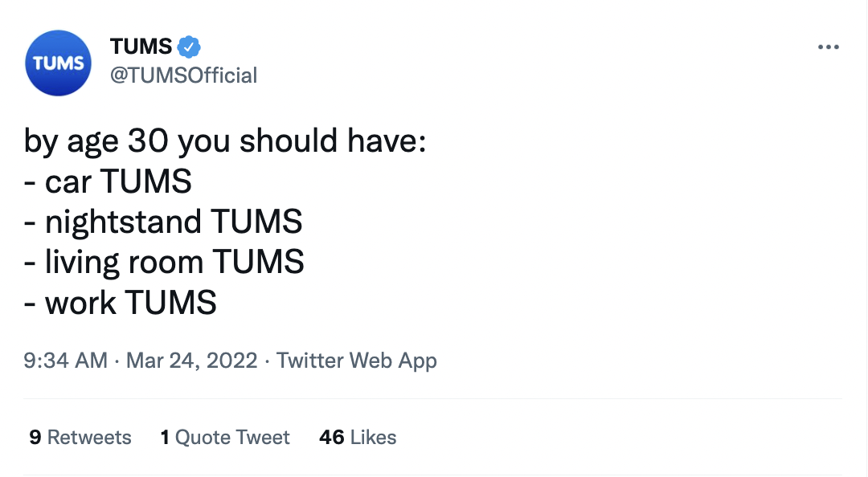Open the TUMS display name profile link
This screenshot has width=868, height=477.
point(139,47)
